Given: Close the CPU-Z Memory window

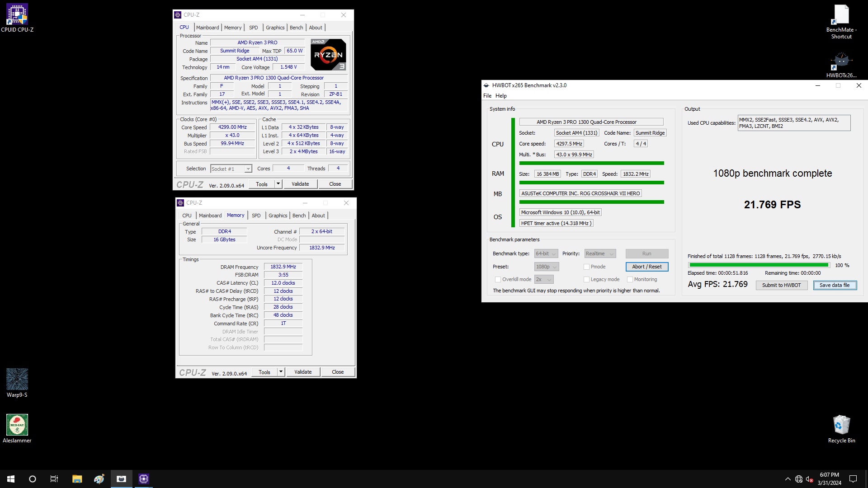Looking at the screenshot, I should [x=346, y=203].
